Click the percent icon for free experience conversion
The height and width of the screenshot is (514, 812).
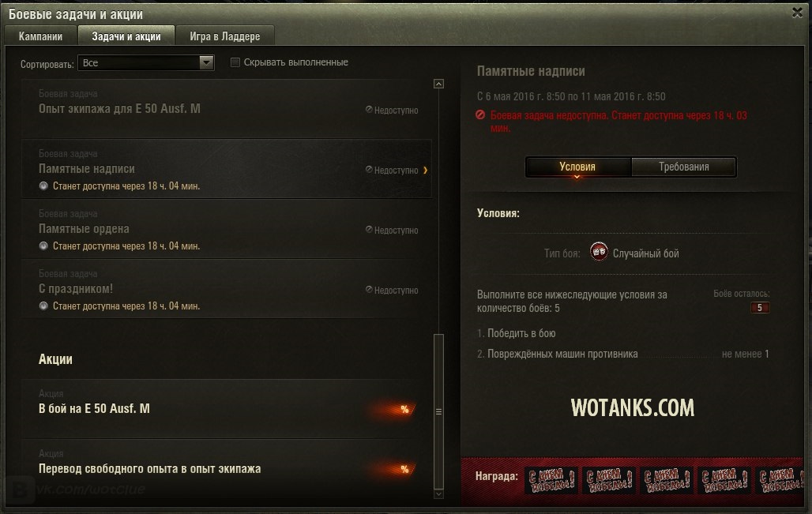[x=404, y=470]
